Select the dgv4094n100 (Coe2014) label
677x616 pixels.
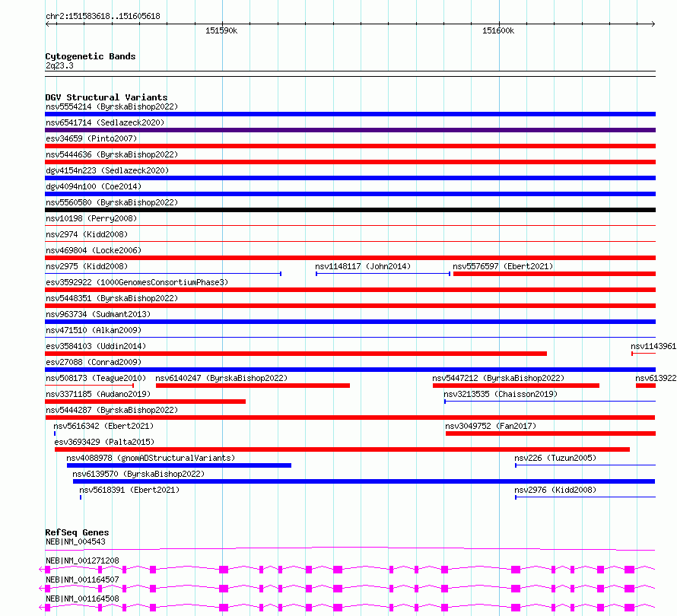pyautogui.click(x=94, y=186)
